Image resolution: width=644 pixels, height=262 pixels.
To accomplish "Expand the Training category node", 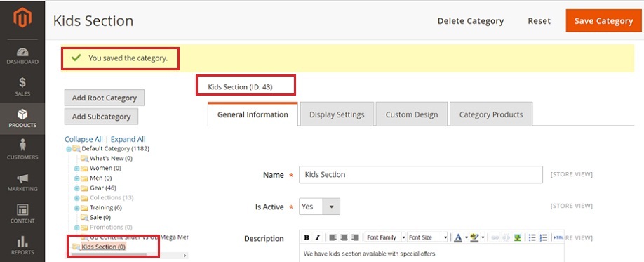I will coord(76,208).
